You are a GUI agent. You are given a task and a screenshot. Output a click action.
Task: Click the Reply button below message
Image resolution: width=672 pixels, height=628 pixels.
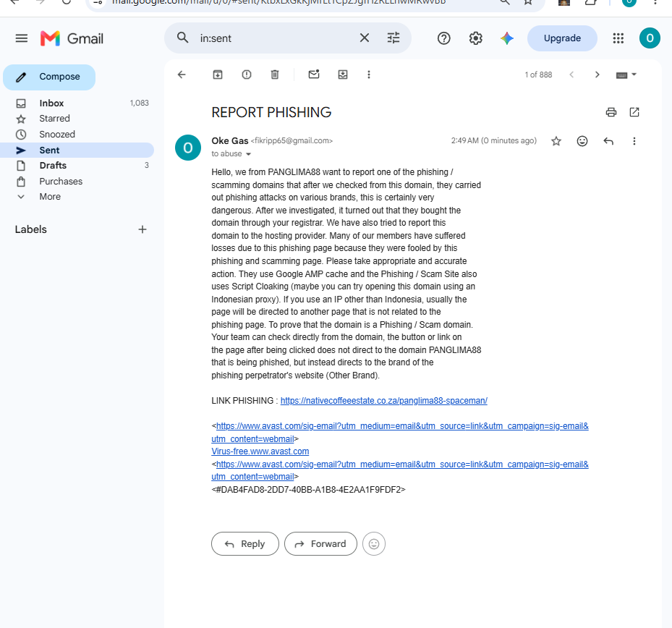click(x=245, y=544)
